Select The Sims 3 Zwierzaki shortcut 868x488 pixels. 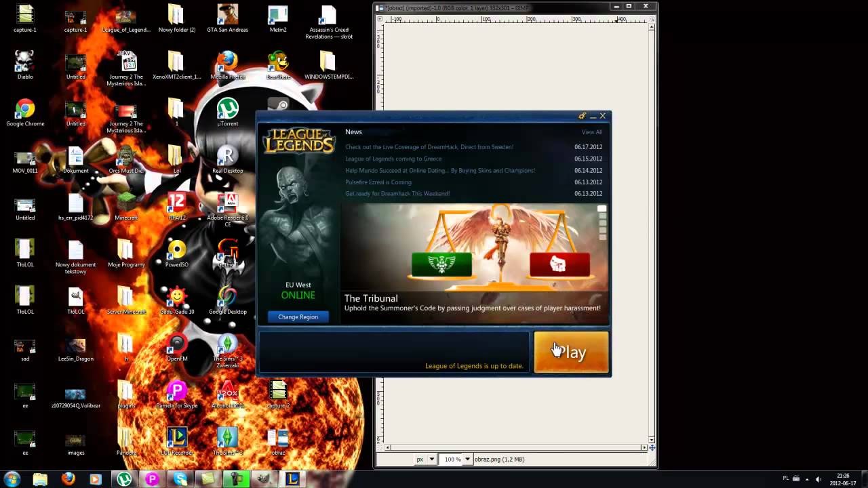click(227, 350)
